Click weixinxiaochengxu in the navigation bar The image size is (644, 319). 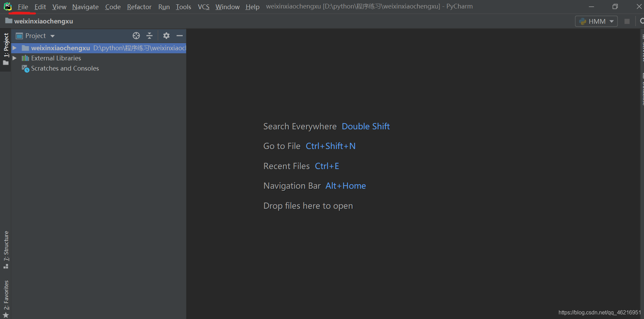click(43, 21)
